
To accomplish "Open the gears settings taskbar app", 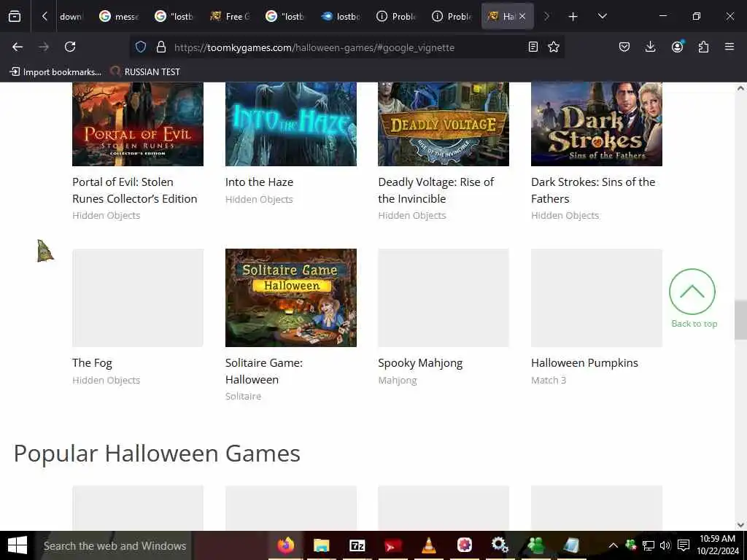I will [500, 545].
